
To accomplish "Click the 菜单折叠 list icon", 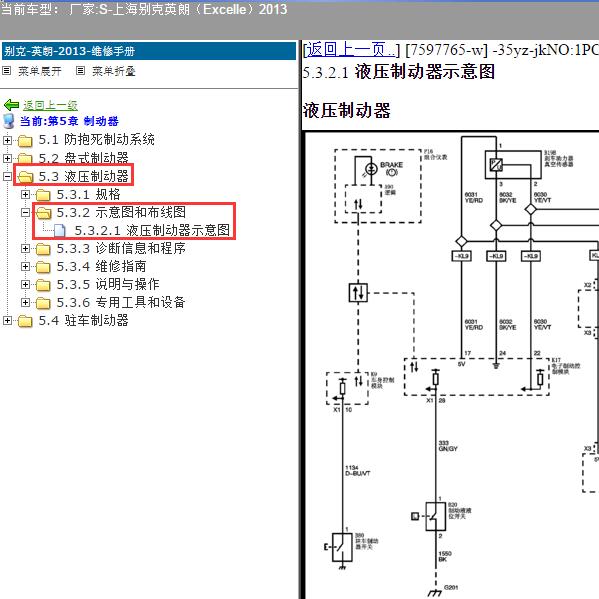I will [x=80, y=71].
